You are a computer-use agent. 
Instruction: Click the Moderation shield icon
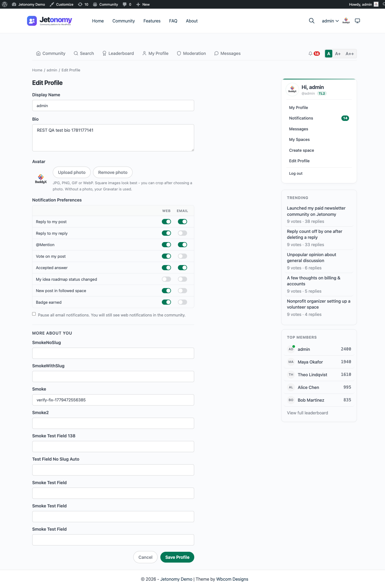(179, 53)
